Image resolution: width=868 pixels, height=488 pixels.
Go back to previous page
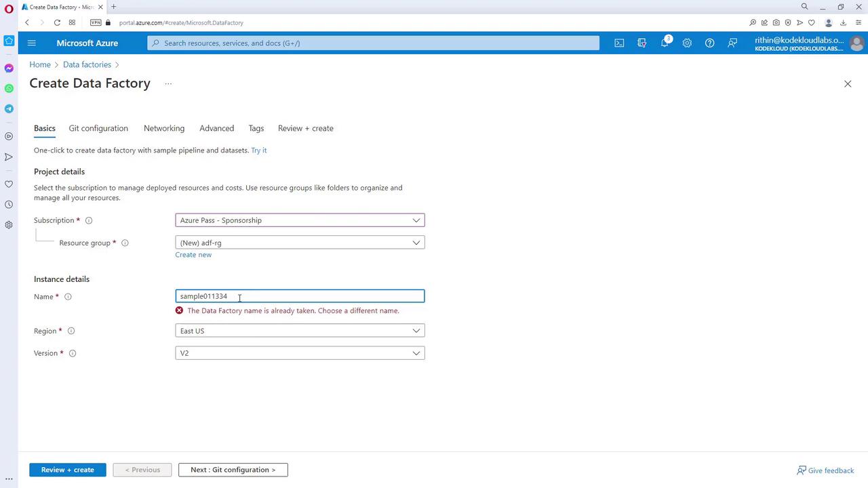(x=27, y=22)
